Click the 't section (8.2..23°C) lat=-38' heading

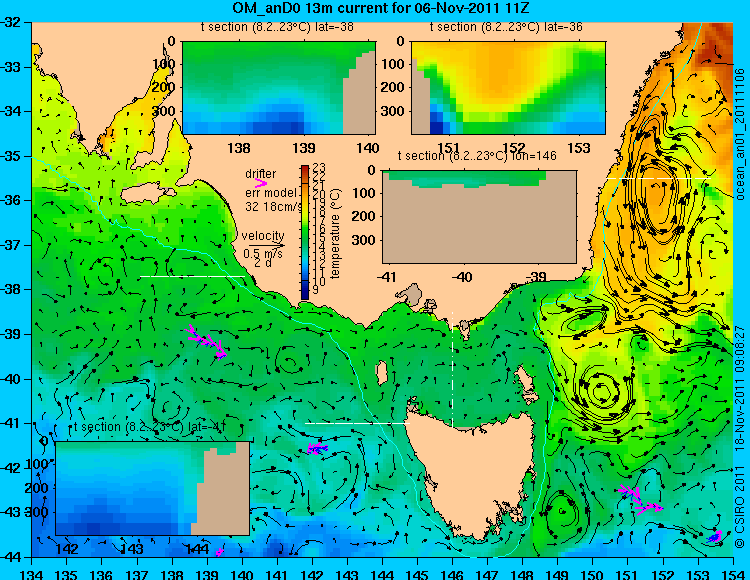point(277,27)
